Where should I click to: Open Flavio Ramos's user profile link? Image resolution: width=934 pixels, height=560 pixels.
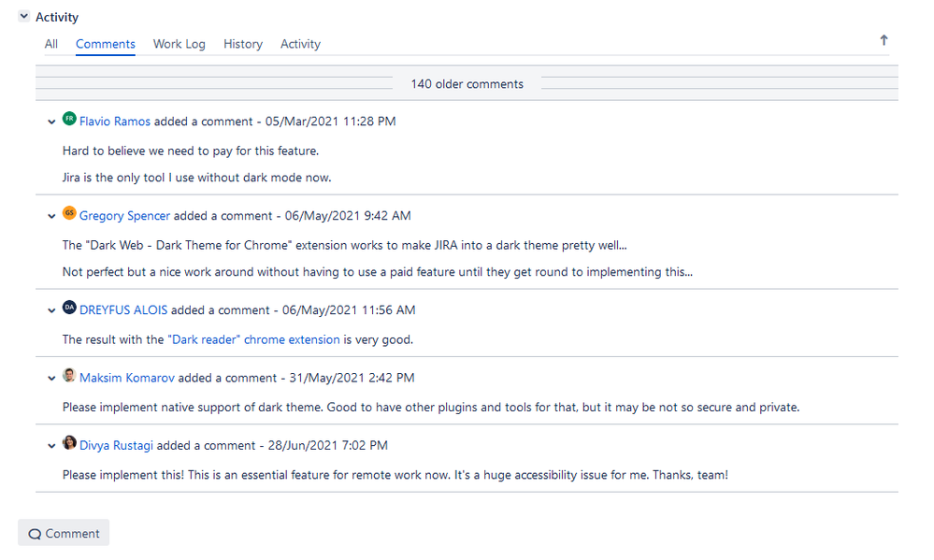pyautogui.click(x=114, y=121)
